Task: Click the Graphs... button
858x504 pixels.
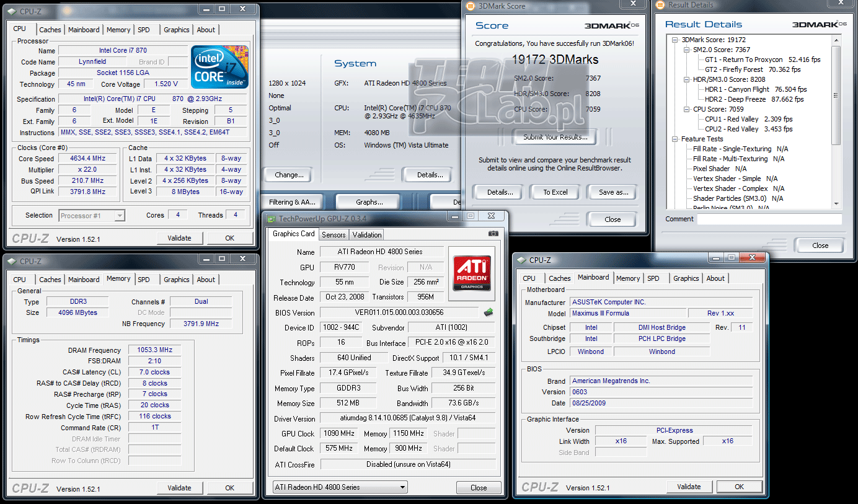Action: 369,202
